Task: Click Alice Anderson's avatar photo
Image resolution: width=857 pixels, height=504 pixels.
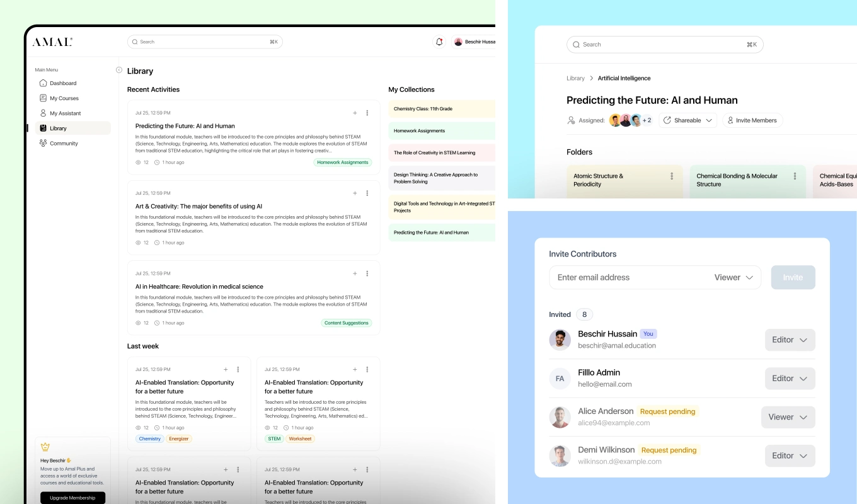Action: click(x=560, y=417)
